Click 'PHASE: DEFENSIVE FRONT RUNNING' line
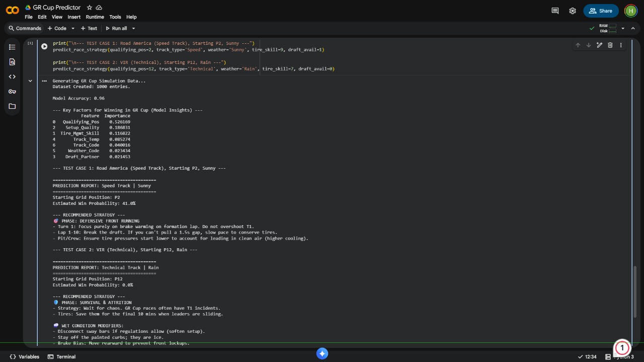644x362 pixels. 96,221
